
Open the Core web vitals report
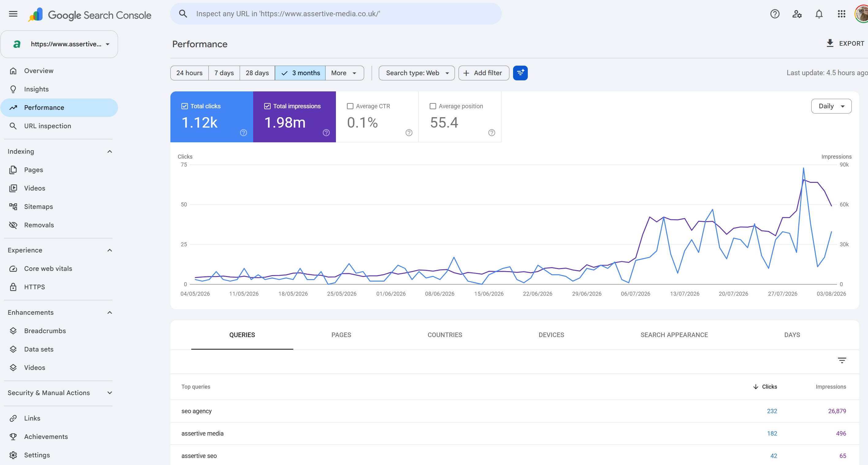pyautogui.click(x=59, y=268)
